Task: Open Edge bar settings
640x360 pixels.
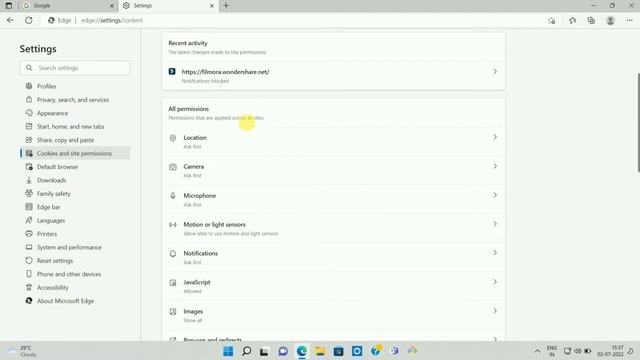Action: pos(48,207)
